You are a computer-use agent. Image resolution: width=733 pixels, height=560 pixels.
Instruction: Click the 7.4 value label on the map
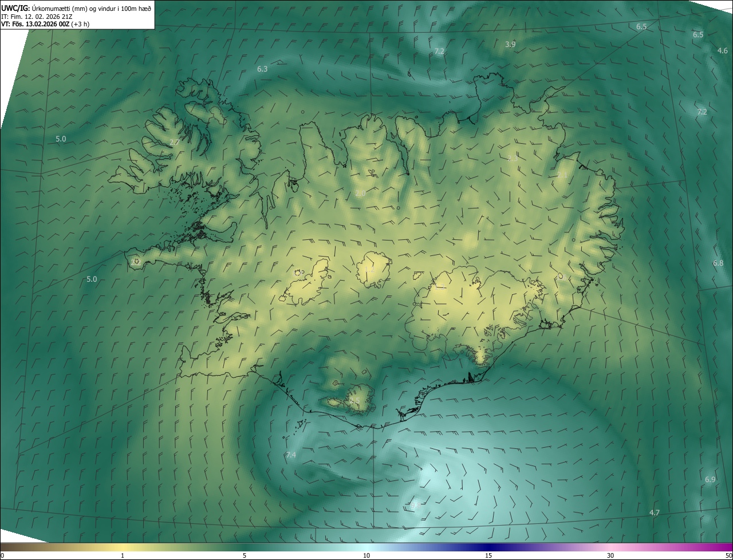coord(291,455)
